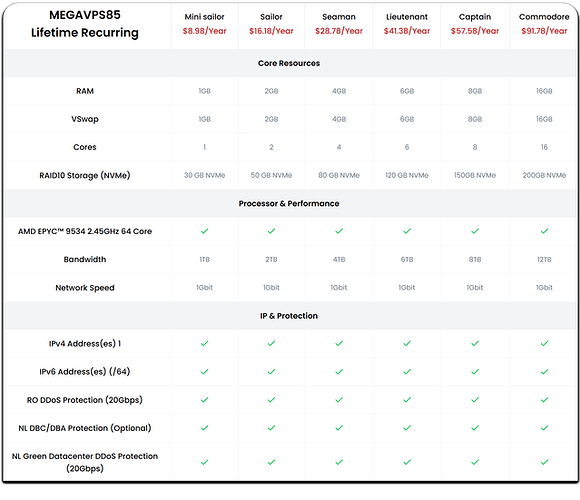Image resolution: width=580 pixels, height=500 pixels.
Task: Click the $91.78/Year price
Action: tap(544, 31)
